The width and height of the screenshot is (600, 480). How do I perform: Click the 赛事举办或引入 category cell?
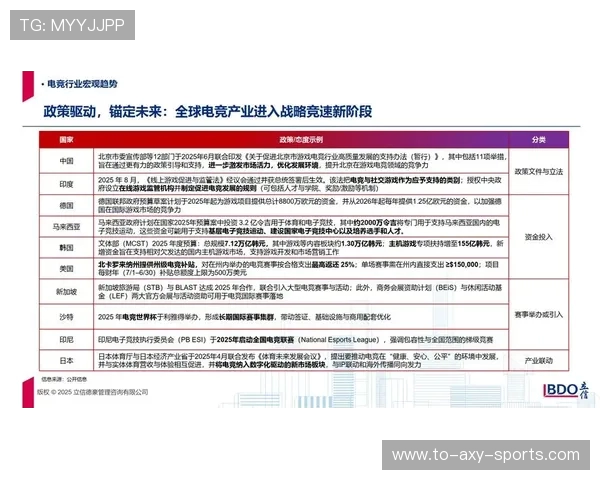pyautogui.click(x=538, y=315)
